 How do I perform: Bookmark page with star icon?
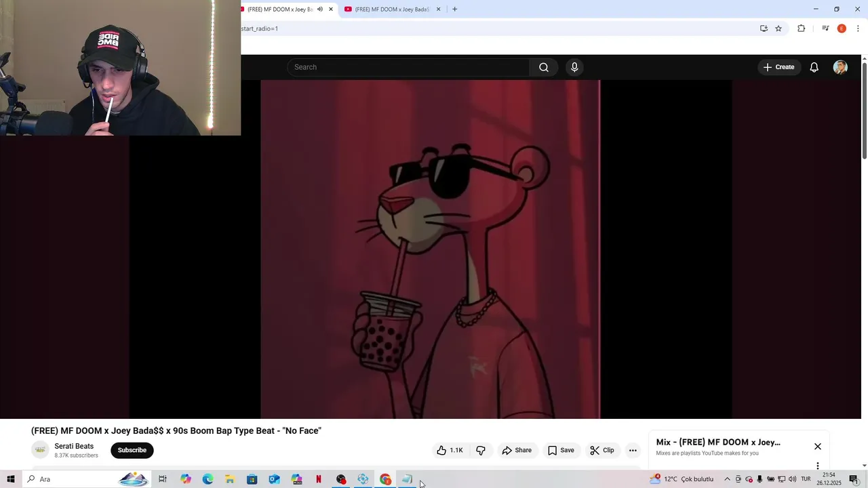coord(778,28)
